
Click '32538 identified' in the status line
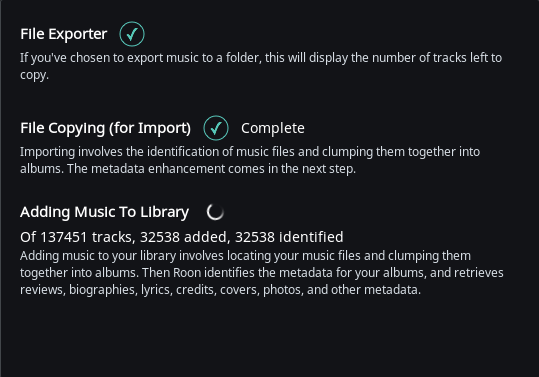289,237
